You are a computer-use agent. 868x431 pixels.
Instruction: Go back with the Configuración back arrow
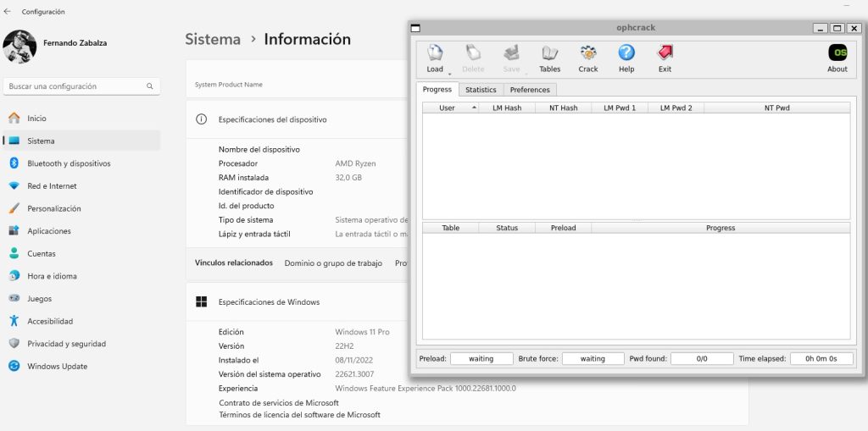(7, 12)
